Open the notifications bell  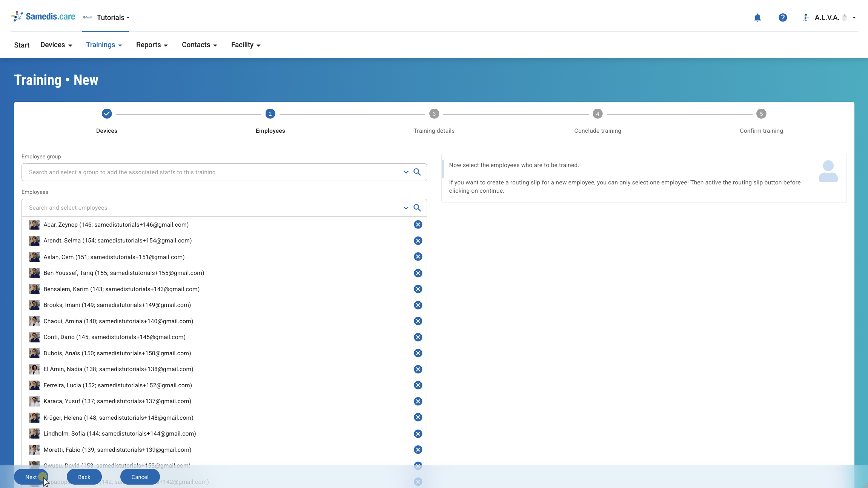[x=757, y=18]
